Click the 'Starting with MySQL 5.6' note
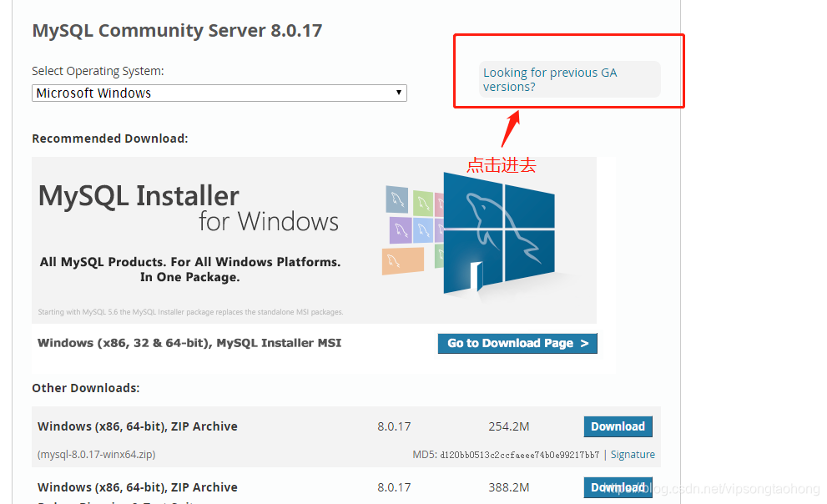 pos(190,312)
